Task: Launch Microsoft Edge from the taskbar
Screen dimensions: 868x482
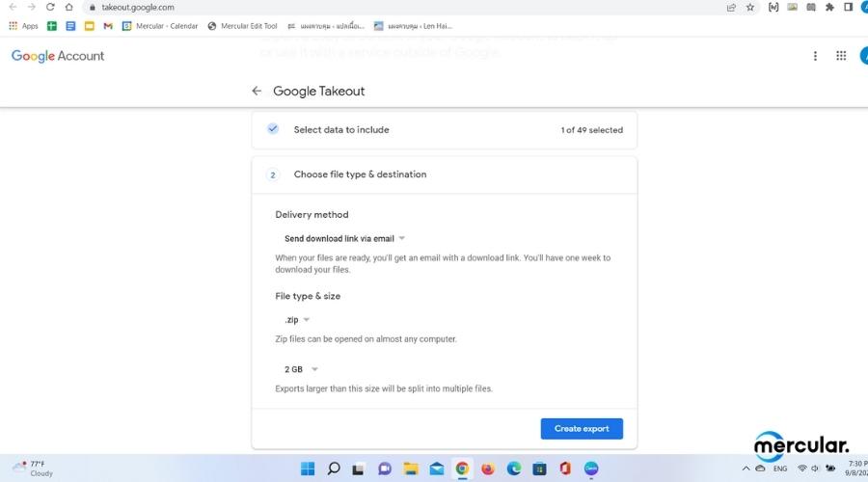Action: (x=514, y=469)
